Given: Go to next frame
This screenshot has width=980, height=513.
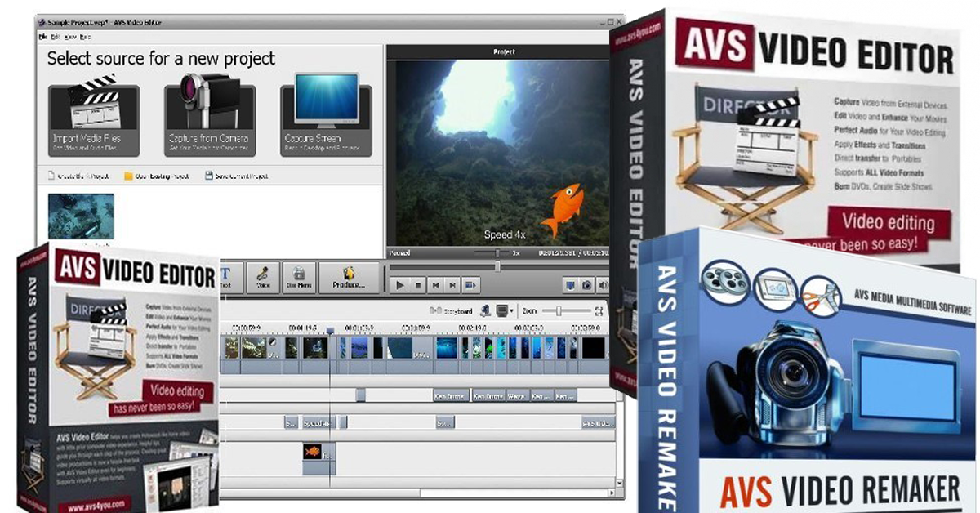Looking at the screenshot, I should 453,285.
